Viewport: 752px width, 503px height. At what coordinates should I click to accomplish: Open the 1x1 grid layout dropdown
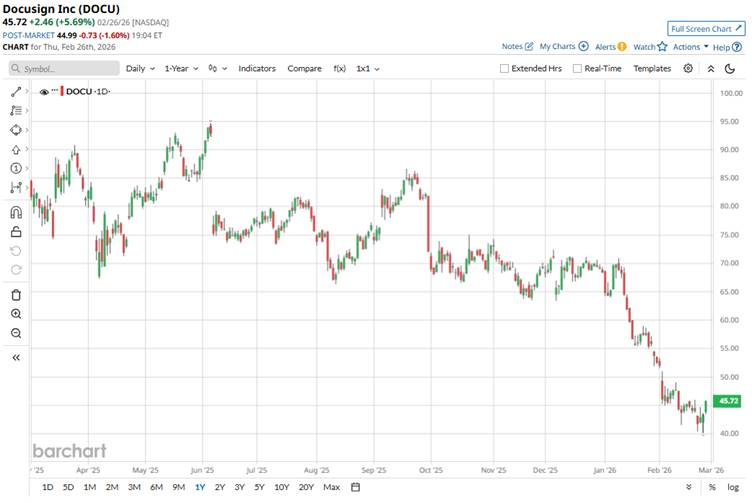(368, 69)
